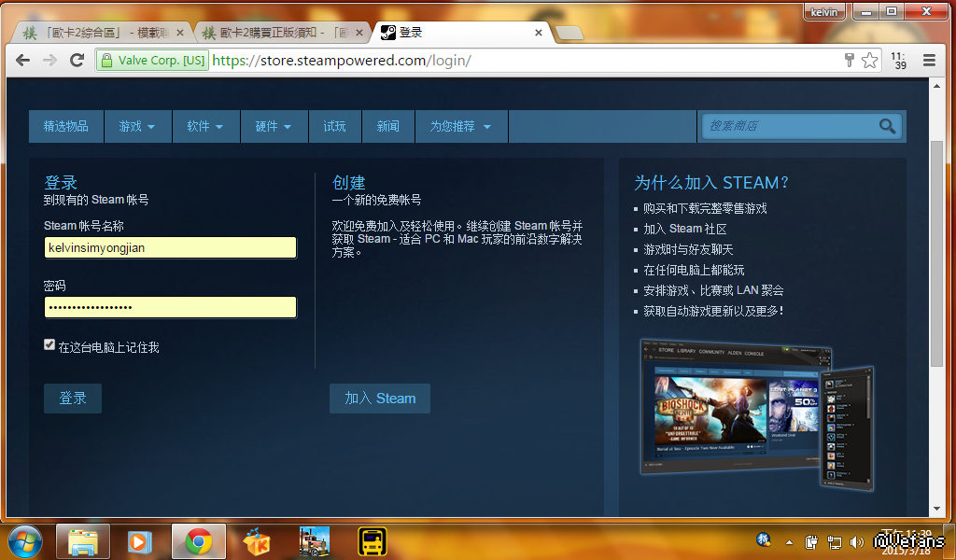Click the 在任何电脑上都能玩 bullet text

tap(694, 270)
